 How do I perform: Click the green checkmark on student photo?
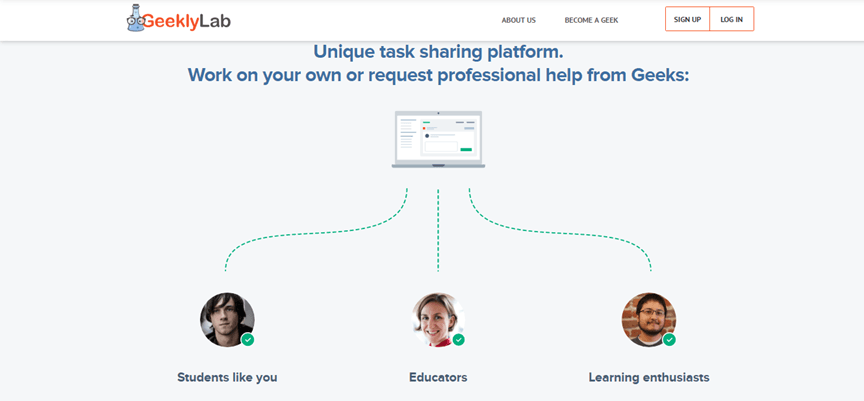(x=248, y=340)
